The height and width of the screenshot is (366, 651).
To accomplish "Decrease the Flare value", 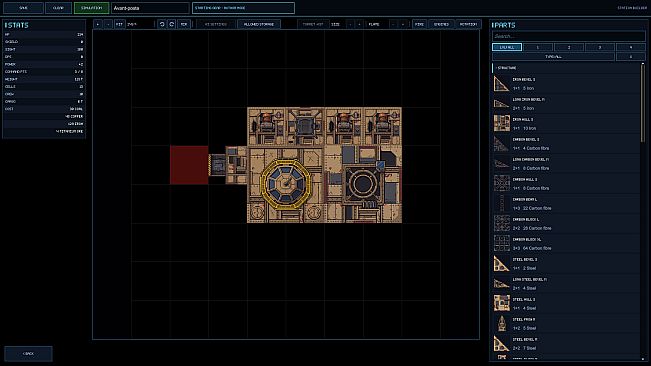I will coord(393,24).
